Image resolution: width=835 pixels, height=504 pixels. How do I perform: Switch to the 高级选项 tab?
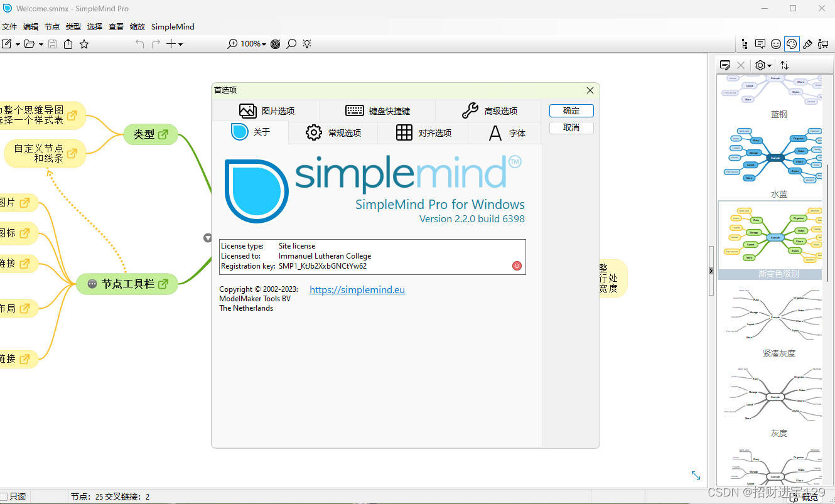click(x=488, y=111)
